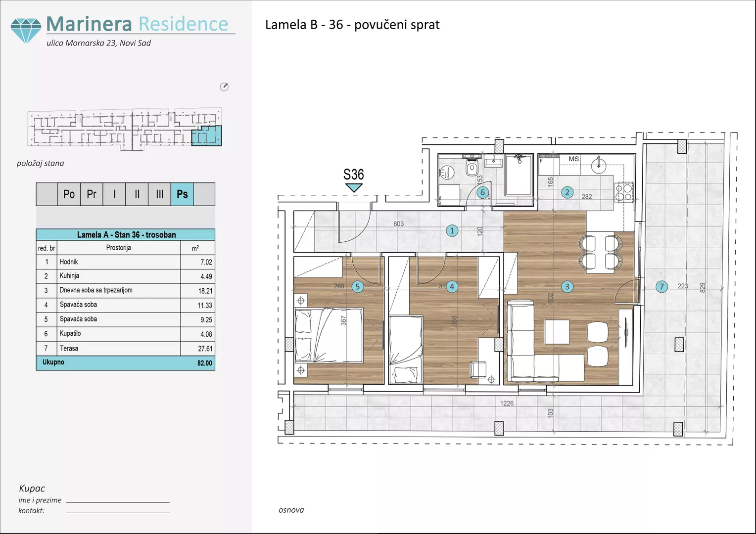Click the building position thumbnail plan
The image size is (756, 534).
125,128
